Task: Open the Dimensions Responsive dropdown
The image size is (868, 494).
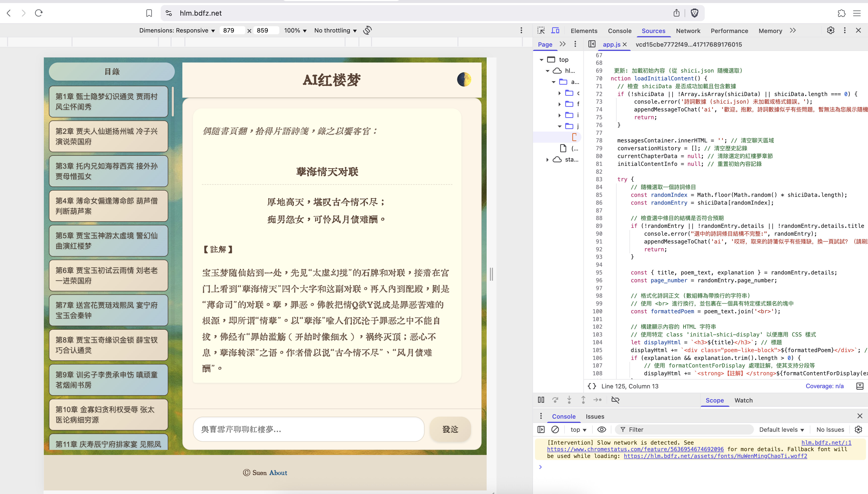Action: (x=177, y=30)
